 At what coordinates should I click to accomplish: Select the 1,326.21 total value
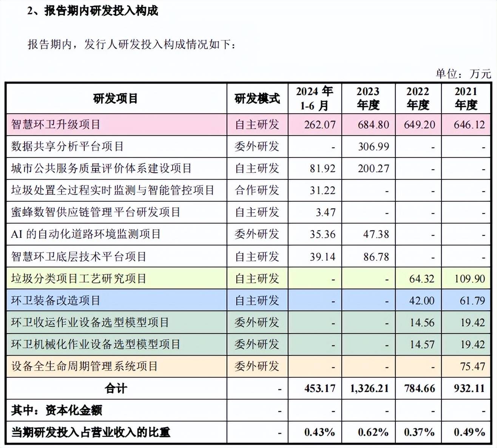click(369, 388)
